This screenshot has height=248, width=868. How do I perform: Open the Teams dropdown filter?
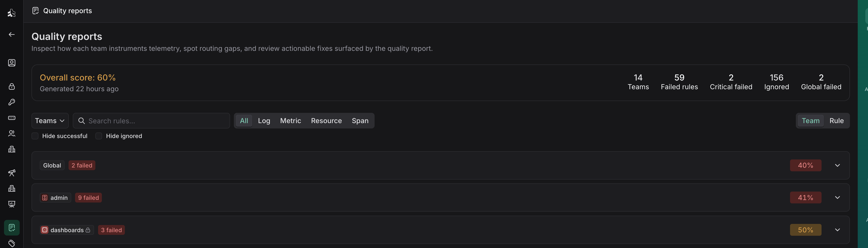click(50, 121)
